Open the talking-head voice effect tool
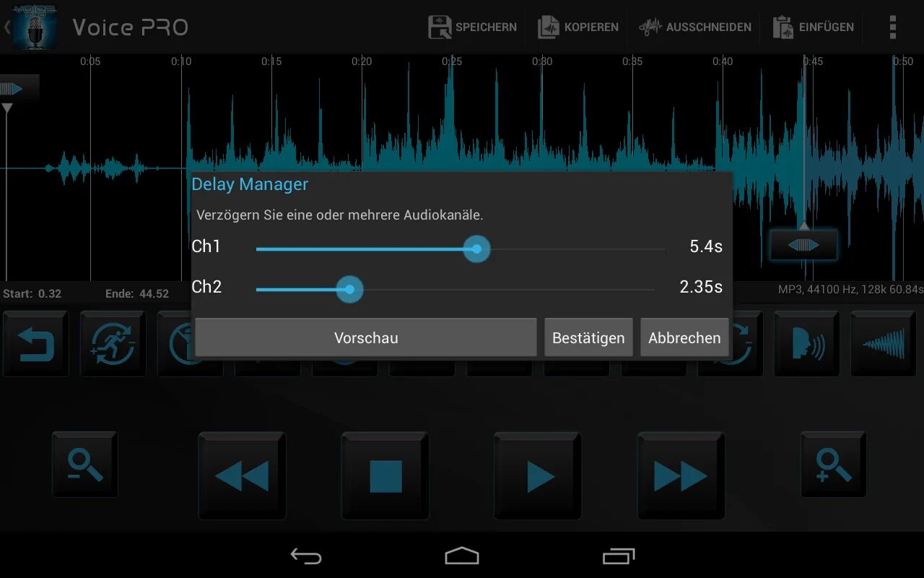 coord(807,344)
